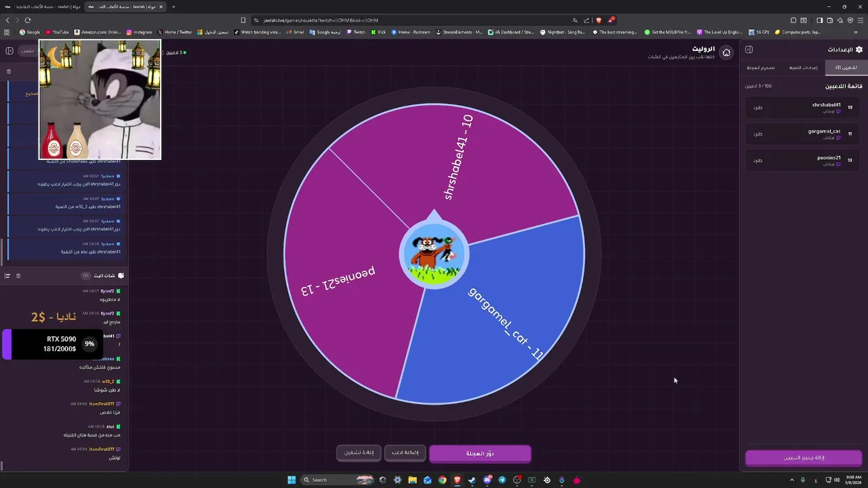The height and width of the screenshot is (488, 868).
Task: Open the Home / Twitter bookmark
Action: (175, 32)
